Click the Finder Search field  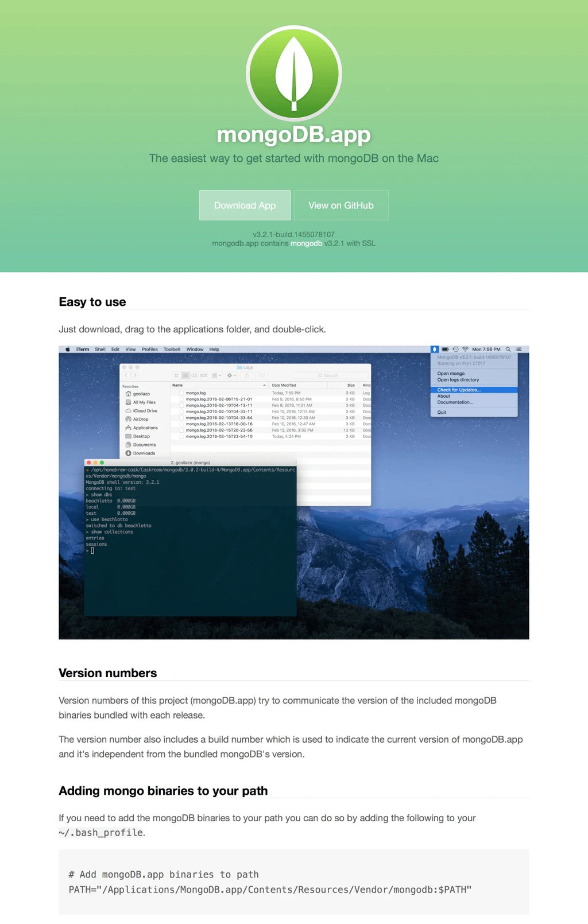click(x=331, y=375)
